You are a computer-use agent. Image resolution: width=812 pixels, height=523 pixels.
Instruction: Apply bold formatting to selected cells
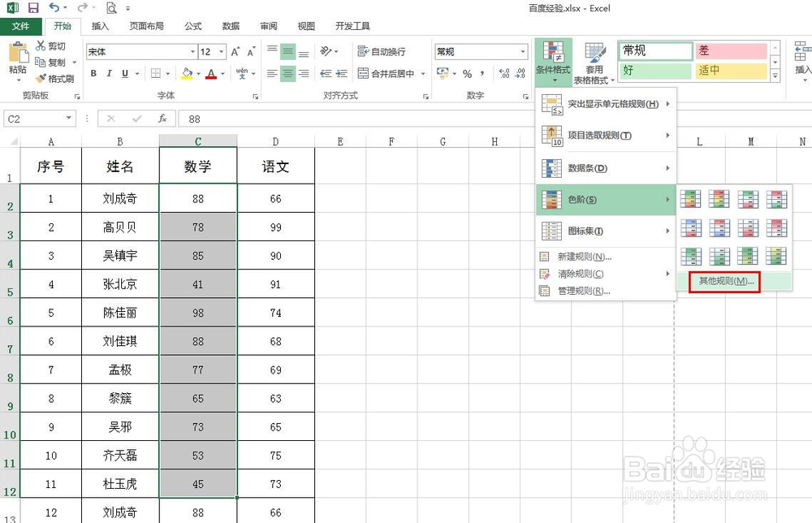[93, 73]
